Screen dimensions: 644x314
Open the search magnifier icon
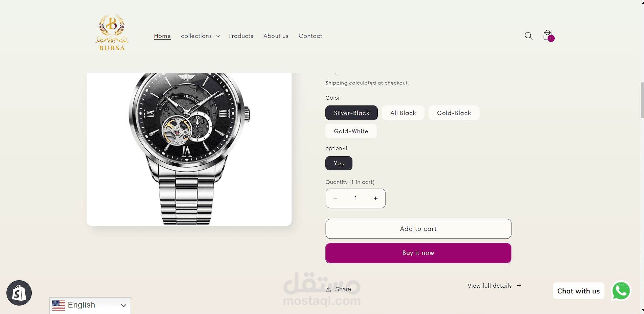click(x=528, y=36)
